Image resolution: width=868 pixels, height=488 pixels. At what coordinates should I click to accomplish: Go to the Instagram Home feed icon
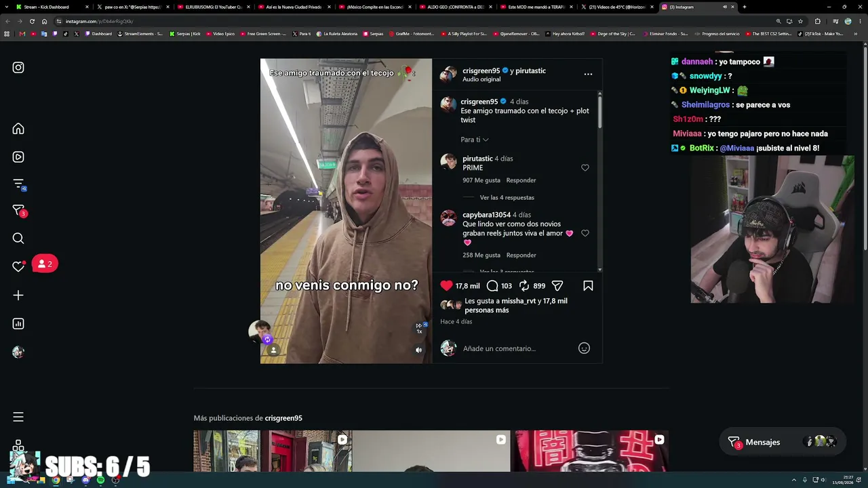point(18,129)
